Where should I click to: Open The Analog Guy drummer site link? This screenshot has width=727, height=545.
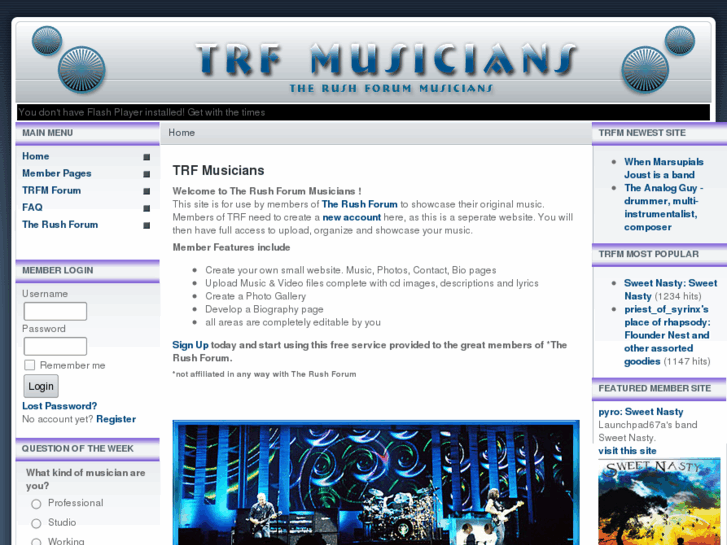[x=663, y=207]
